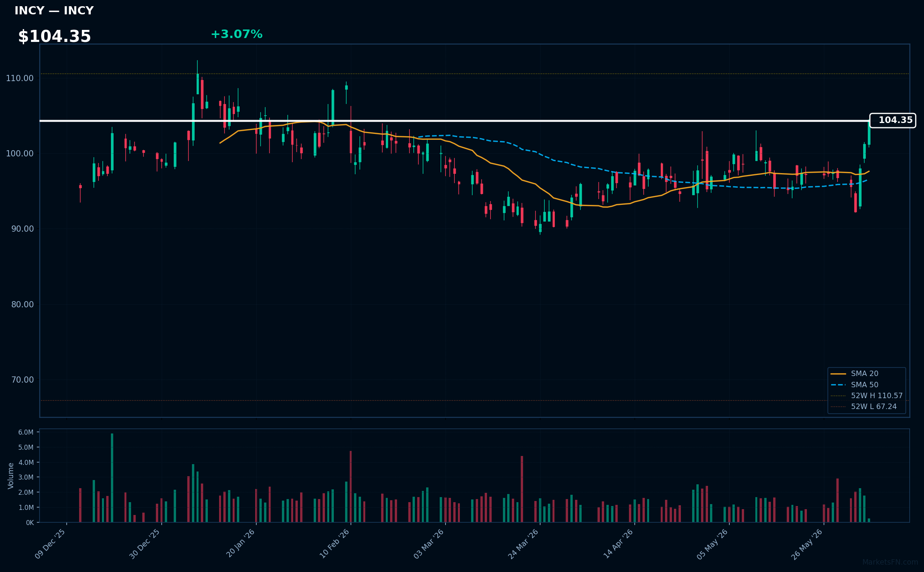924x572 pixels.
Task: Click the 26 May '26 date label
Action: pyautogui.click(x=807, y=544)
